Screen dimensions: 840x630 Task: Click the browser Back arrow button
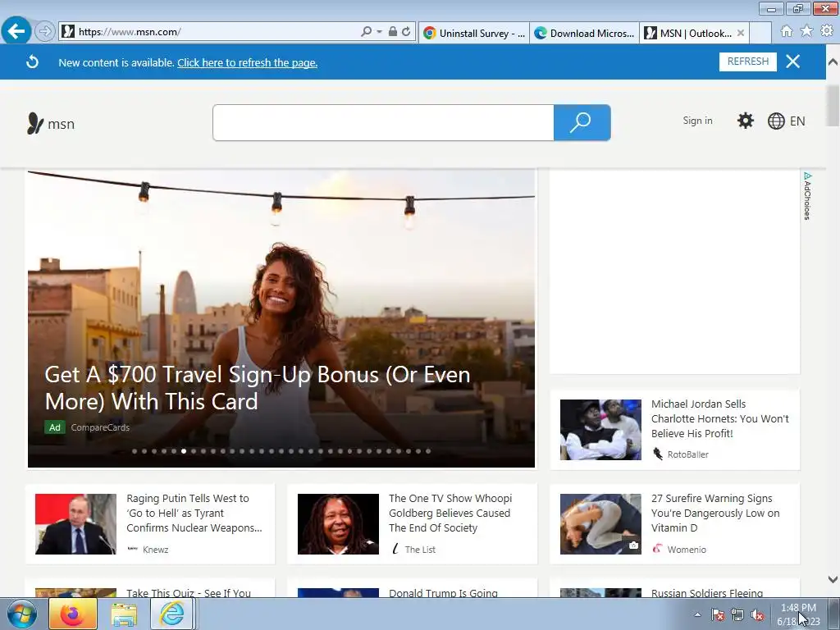click(x=16, y=31)
